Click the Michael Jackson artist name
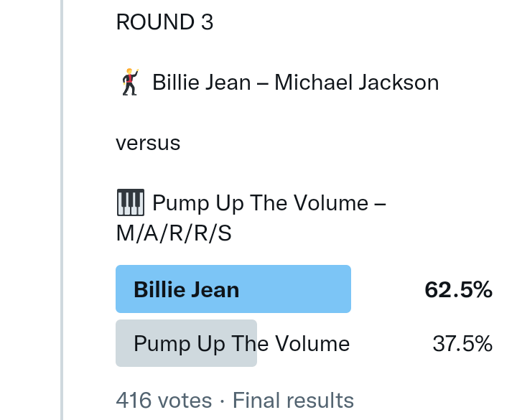Viewport: 517px width, 420px height. tap(356, 83)
